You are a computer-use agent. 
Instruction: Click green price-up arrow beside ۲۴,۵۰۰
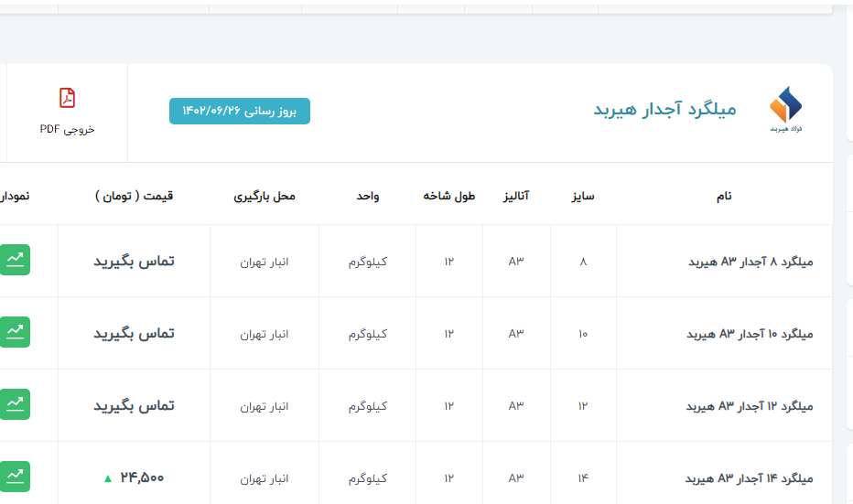[x=107, y=477]
